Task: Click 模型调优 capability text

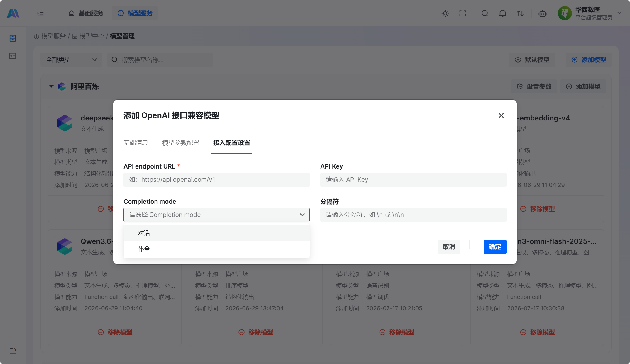Action: click(x=377, y=297)
